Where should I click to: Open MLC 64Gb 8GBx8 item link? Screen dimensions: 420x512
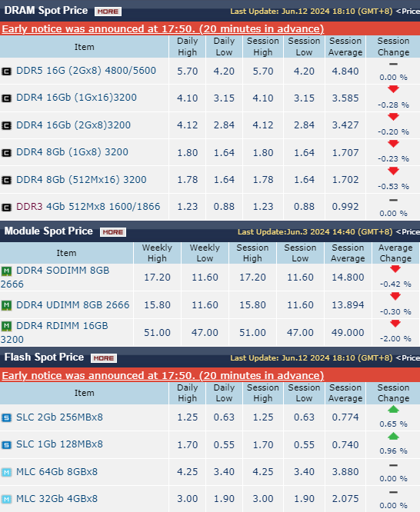pos(57,472)
